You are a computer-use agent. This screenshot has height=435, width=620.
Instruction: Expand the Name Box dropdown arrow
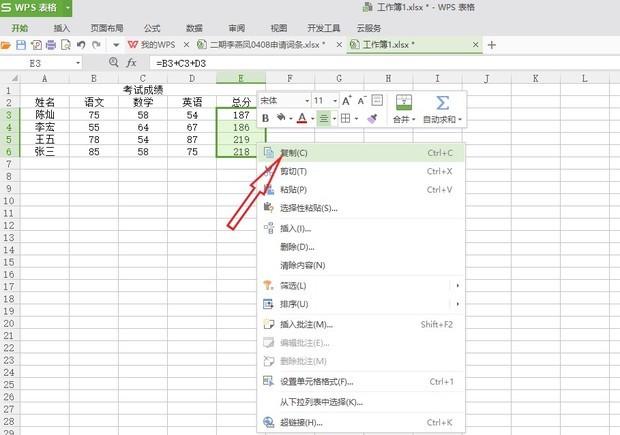(78, 63)
